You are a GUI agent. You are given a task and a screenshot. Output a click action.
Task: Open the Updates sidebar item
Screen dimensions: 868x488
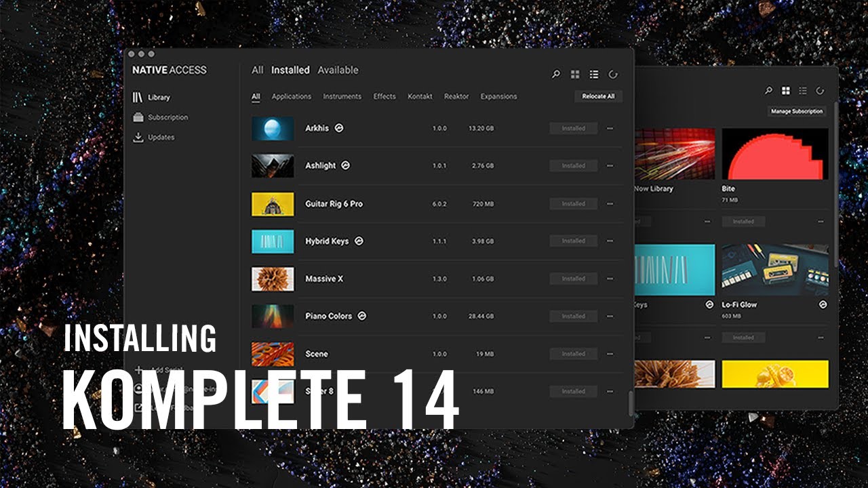coord(153,137)
